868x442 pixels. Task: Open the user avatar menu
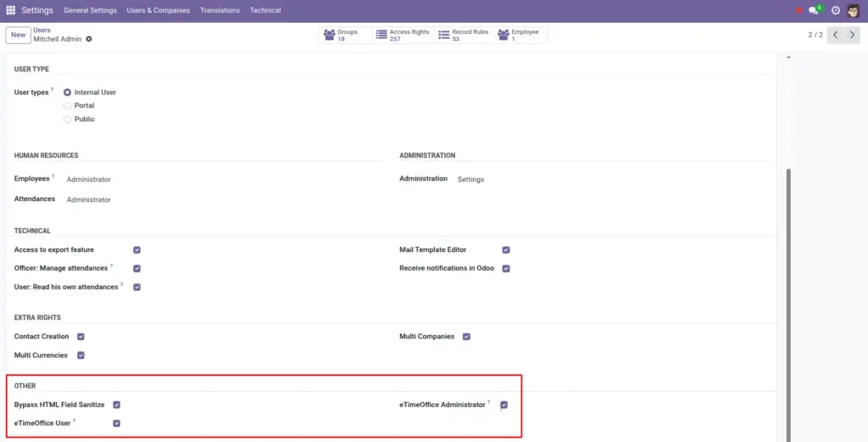pyautogui.click(x=853, y=10)
